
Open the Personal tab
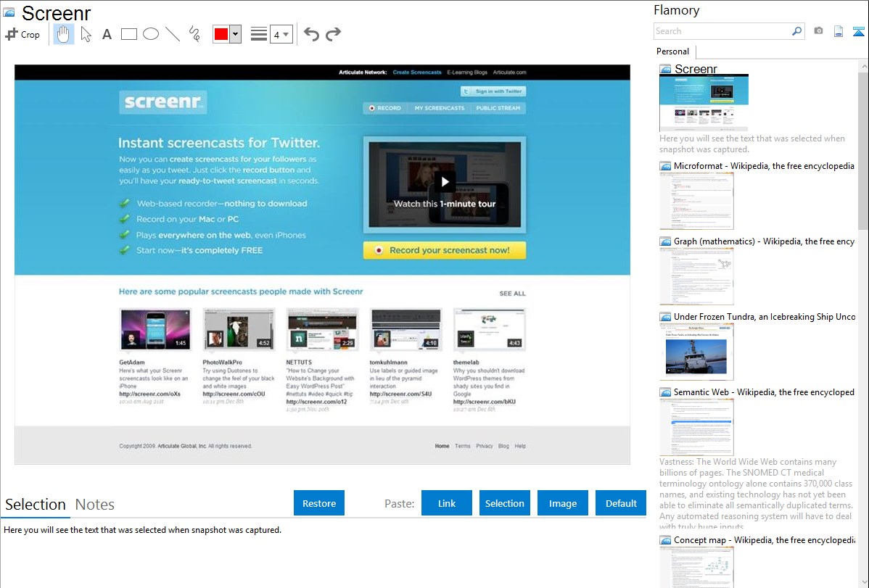(672, 51)
